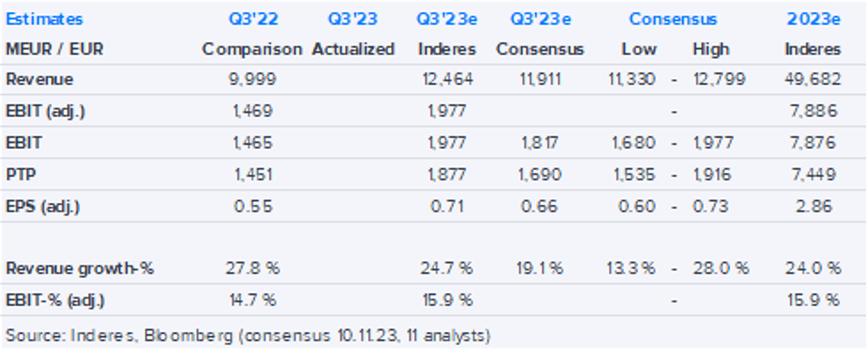Click the 49,682 full-year revenue figure
The height and width of the screenshot is (350, 868).
pos(813,79)
